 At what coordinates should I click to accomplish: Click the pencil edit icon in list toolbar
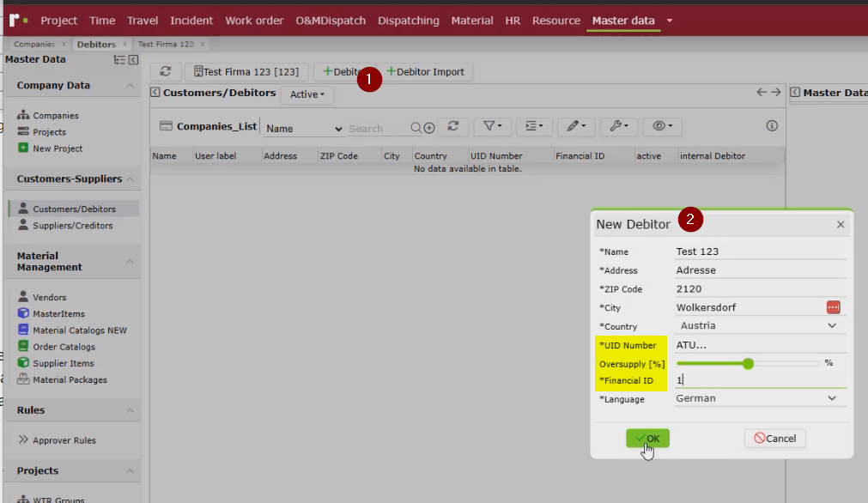click(x=576, y=126)
